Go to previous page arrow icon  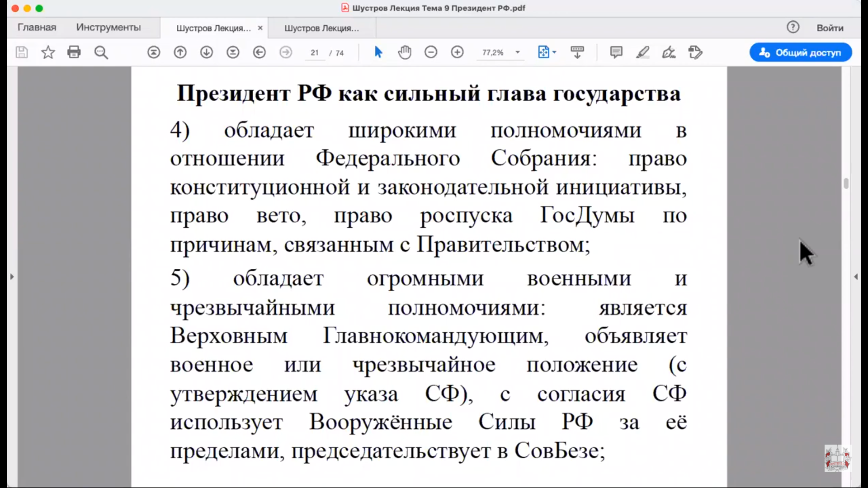tap(180, 52)
